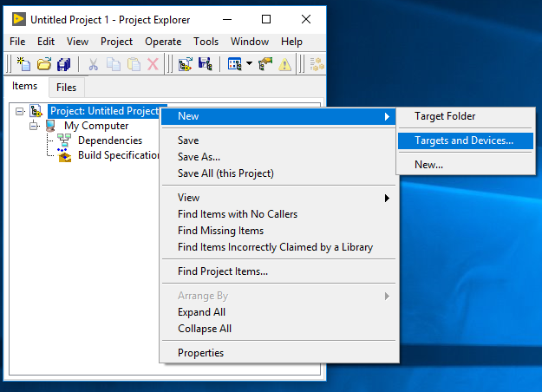Click the greyed build toolbar icon
542x392 pixels.
[317, 64]
